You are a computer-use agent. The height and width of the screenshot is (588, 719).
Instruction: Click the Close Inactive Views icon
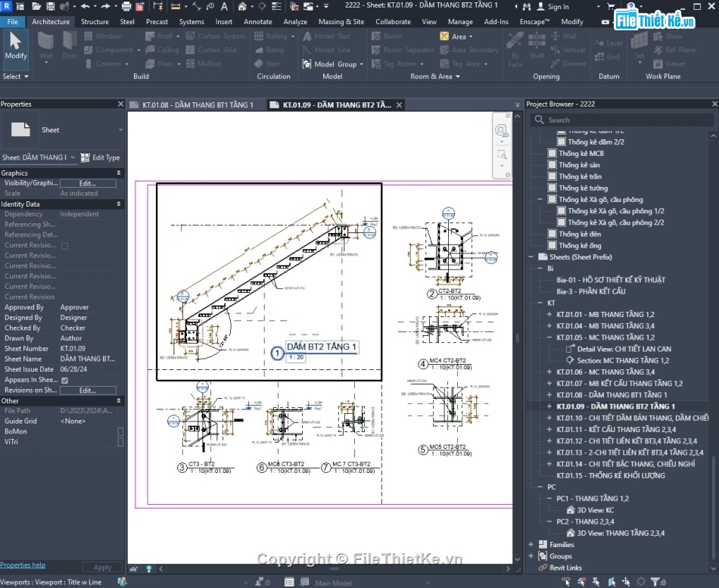point(294,6)
